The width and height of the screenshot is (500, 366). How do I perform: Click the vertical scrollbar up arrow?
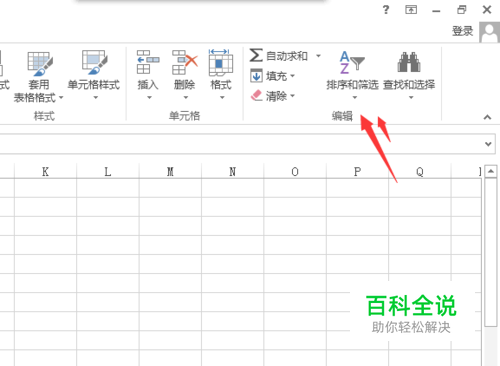pos(491,171)
